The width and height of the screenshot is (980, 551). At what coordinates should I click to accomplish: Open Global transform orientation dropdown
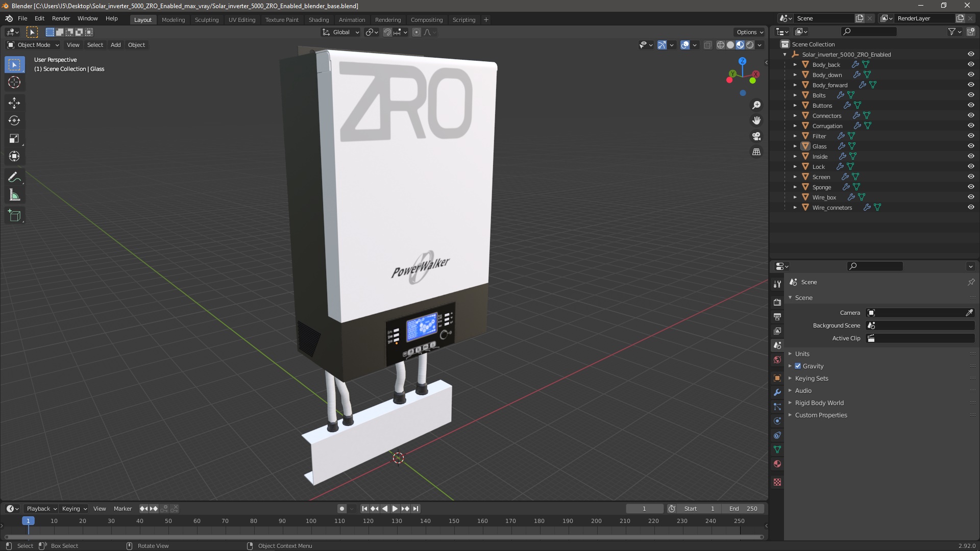click(340, 32)
